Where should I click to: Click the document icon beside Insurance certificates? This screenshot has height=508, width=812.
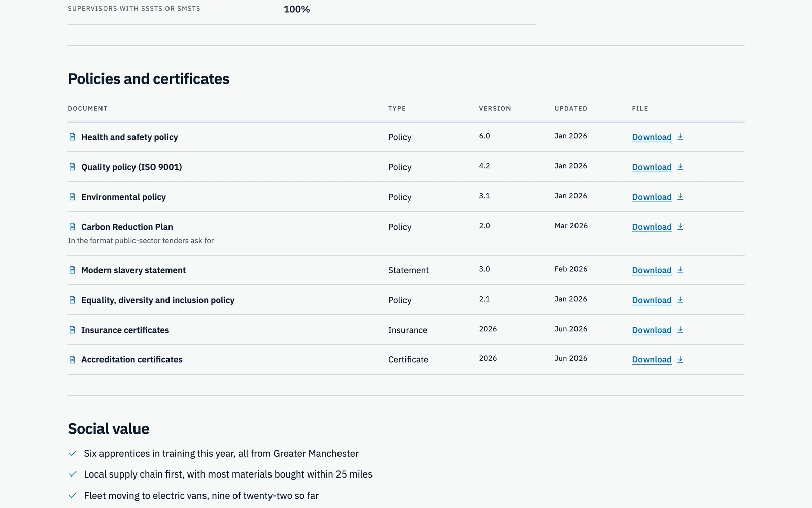(x=72, y=330)
